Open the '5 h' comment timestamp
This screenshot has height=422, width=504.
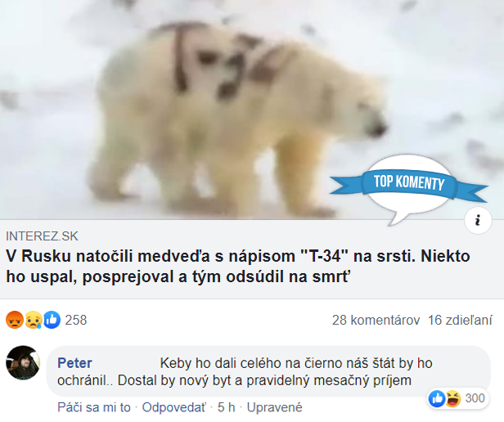tap(226, 407)
